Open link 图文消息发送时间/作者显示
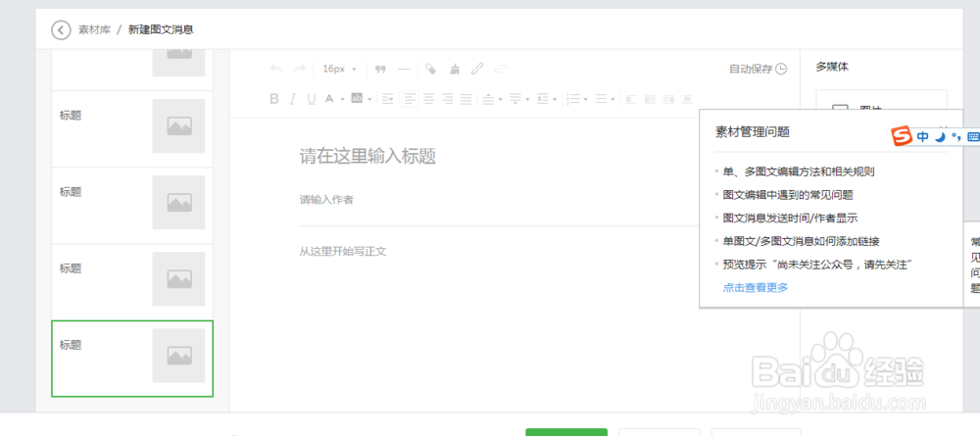Screen dimensions: 980x436 point(791,218)
